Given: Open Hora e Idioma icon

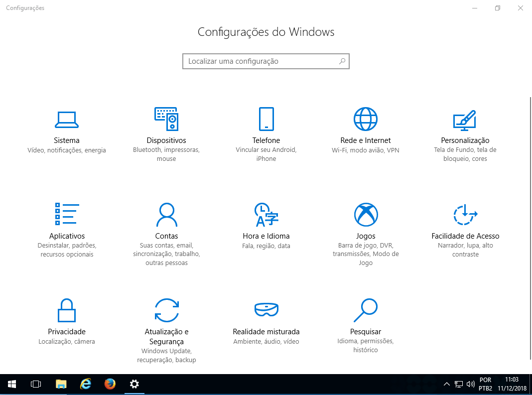Looking at the screenshot, I should point(266,214).
